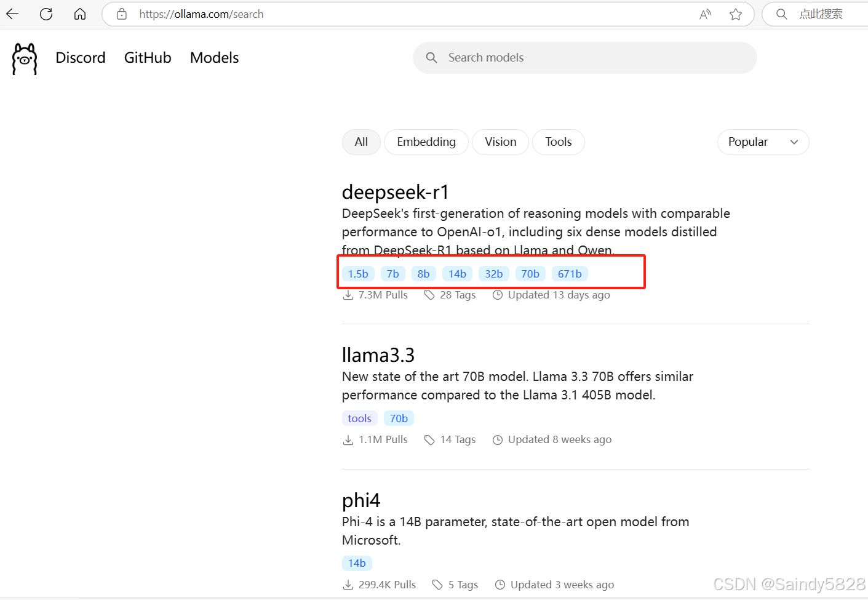The height and width of the screenshot is (600, 868).
Task: Open the read aloud icon in address bar
Action: tap(705, 14)
